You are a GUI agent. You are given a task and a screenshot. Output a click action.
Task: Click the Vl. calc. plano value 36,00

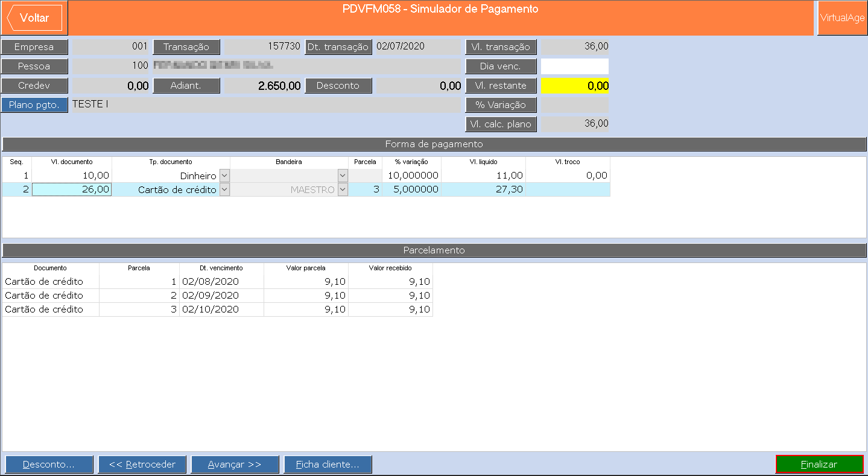pyautogui.click(x=575, y=124)
